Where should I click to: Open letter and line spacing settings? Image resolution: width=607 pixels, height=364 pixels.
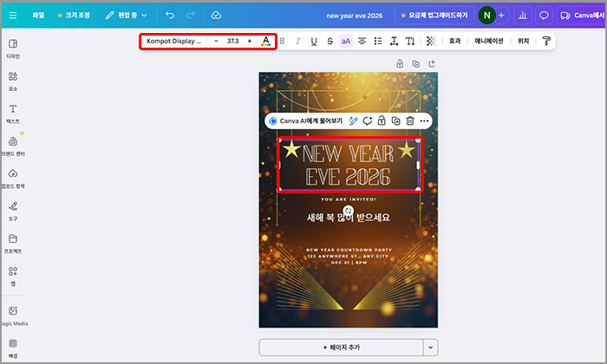[394, 41]
